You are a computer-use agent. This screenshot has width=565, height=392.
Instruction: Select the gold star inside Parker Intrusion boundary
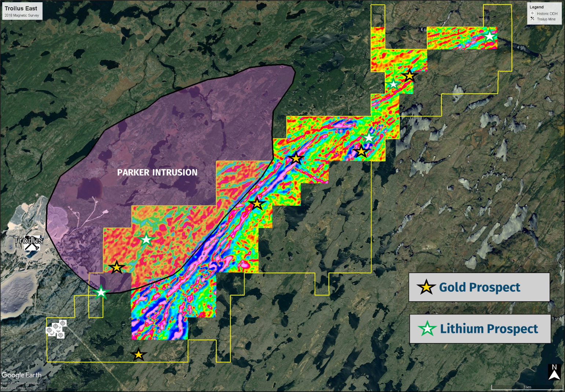pyautogui.click(x=117, y=268)
